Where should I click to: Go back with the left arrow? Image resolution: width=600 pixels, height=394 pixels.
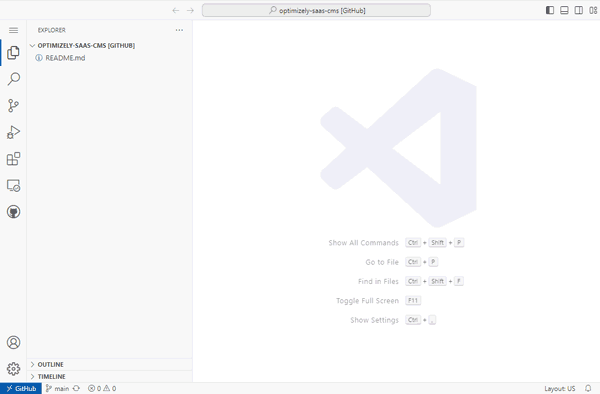[176, 10]
